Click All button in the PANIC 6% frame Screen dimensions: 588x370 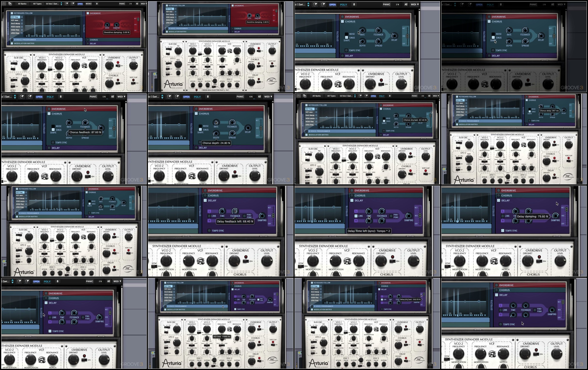tap(259, 97)
